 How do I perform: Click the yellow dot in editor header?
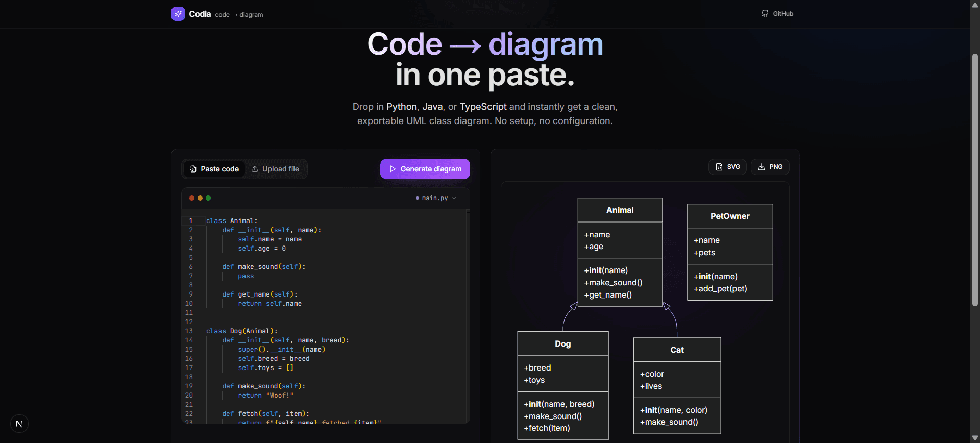200,198
